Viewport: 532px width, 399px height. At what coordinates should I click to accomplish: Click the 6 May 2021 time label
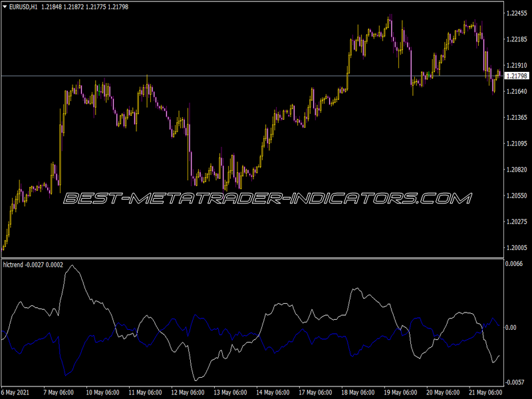pos(15,392)
